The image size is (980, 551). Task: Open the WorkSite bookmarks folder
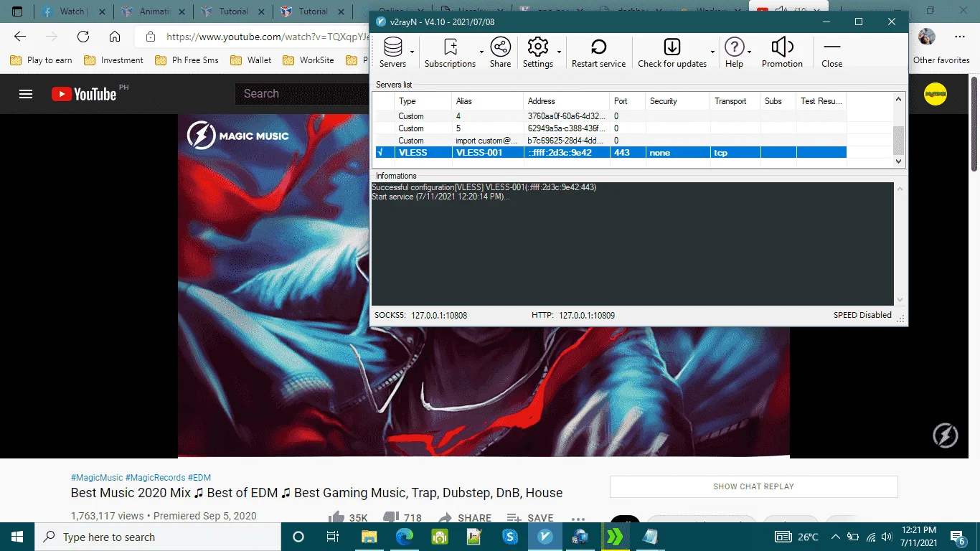pos(308,60)
